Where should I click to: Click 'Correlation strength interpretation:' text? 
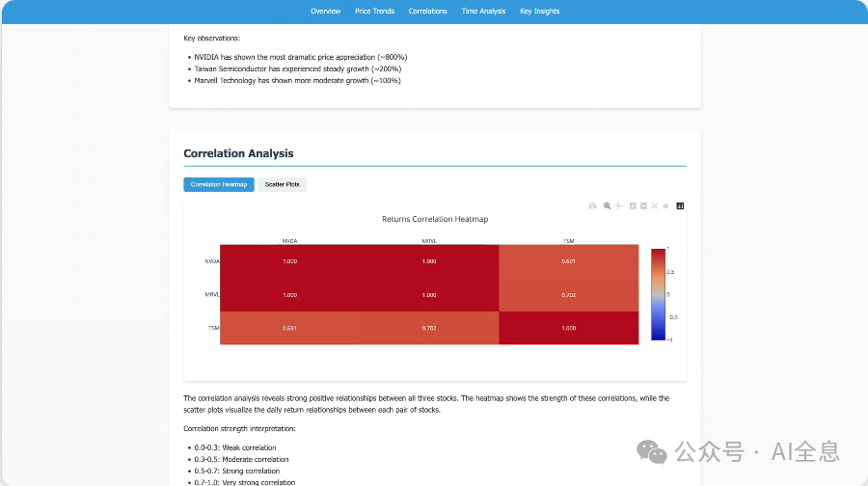(240, 428)
